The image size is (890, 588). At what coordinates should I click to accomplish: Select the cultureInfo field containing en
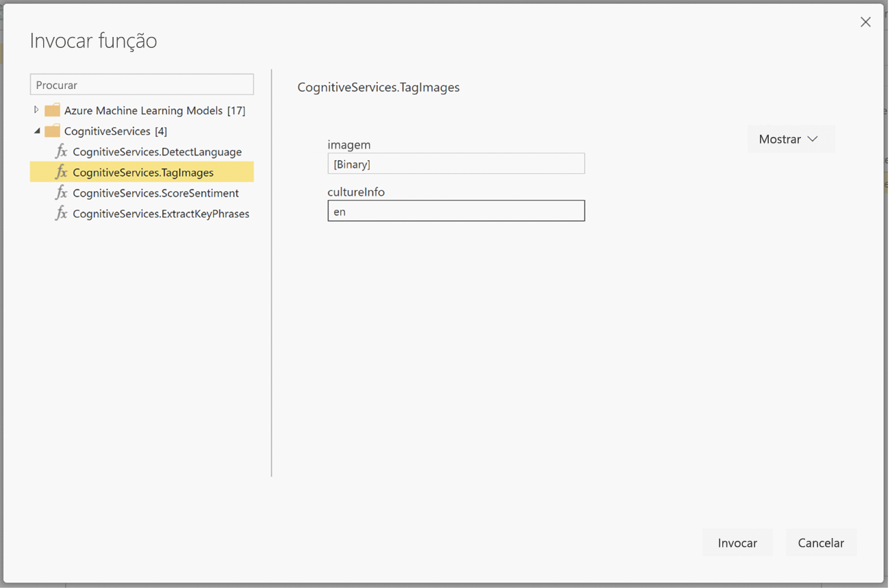pos(456,210)
